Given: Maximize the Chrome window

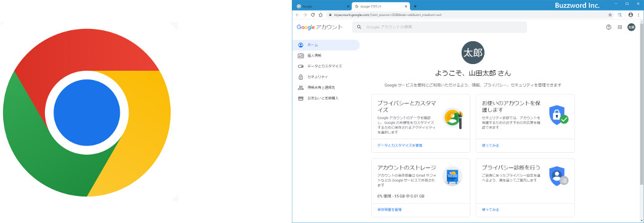Looking at the screenshot, I should (x=627, y=4).
